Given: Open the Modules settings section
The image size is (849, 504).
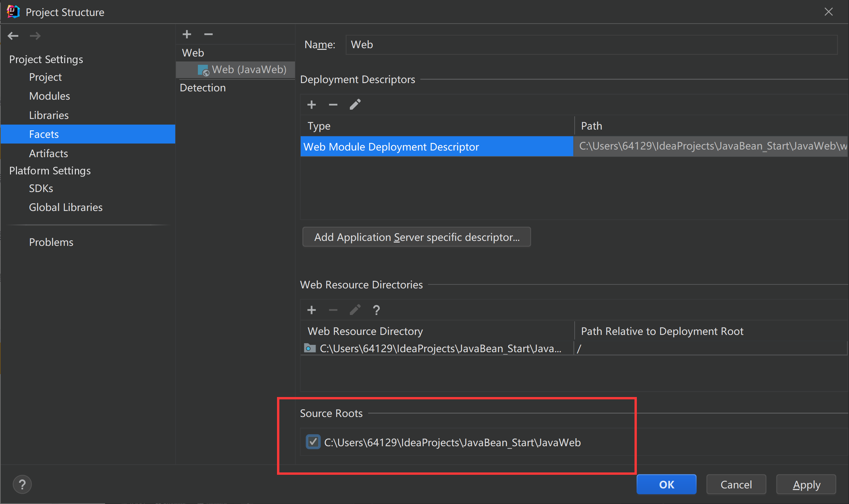Looking at the screenshot, I should (50, 96).
